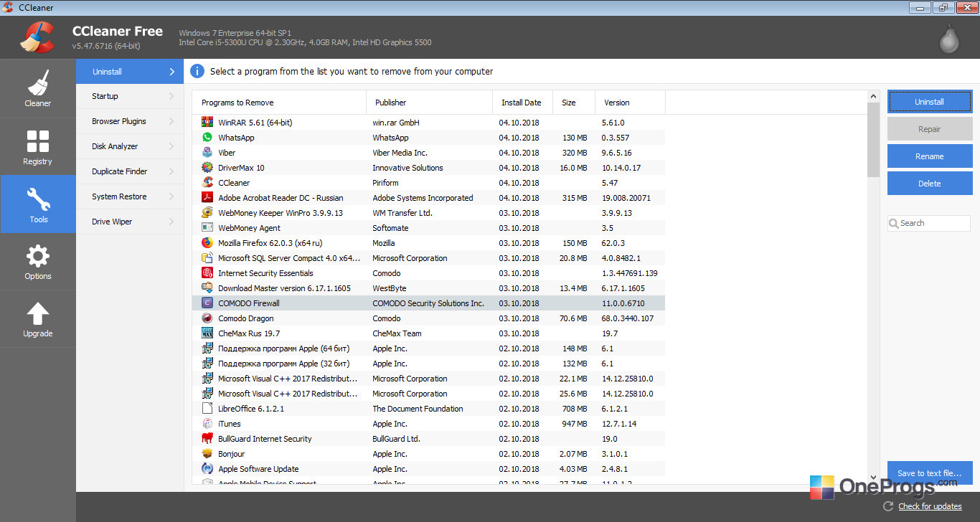
Task: Sort list by Size column header
Action: click(574, 103)
